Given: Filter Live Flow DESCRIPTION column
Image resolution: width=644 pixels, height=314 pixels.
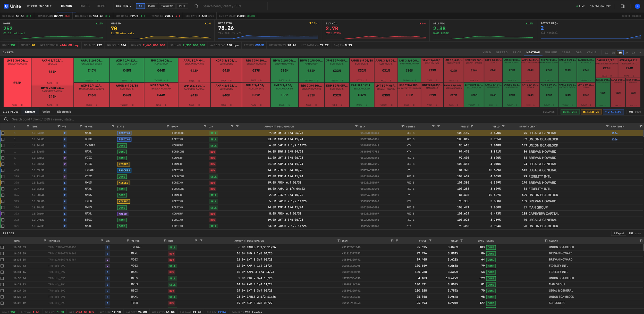Looking at the screenshot, I should coord(356,126).
